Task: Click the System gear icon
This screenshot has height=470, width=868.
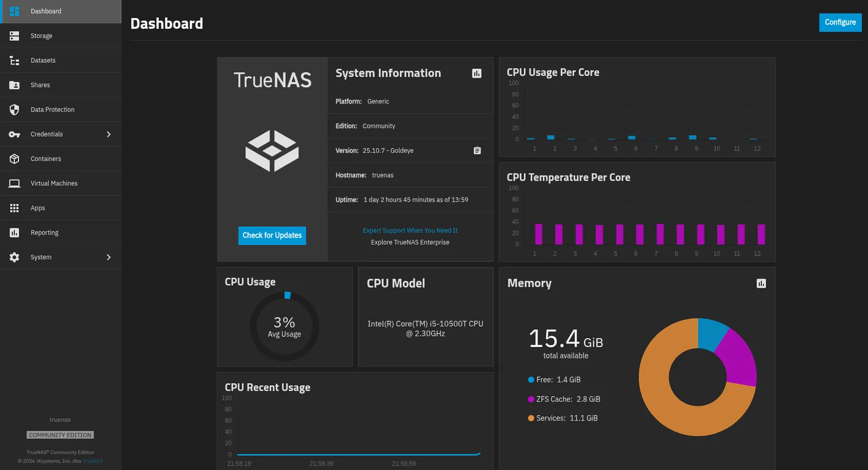Action: click(15, 257)
